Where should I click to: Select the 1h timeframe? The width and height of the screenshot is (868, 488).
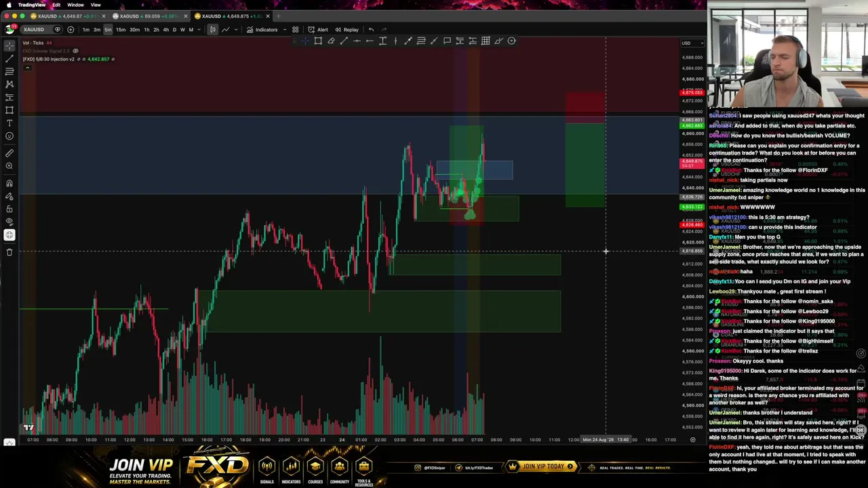(x=146, y=30)
